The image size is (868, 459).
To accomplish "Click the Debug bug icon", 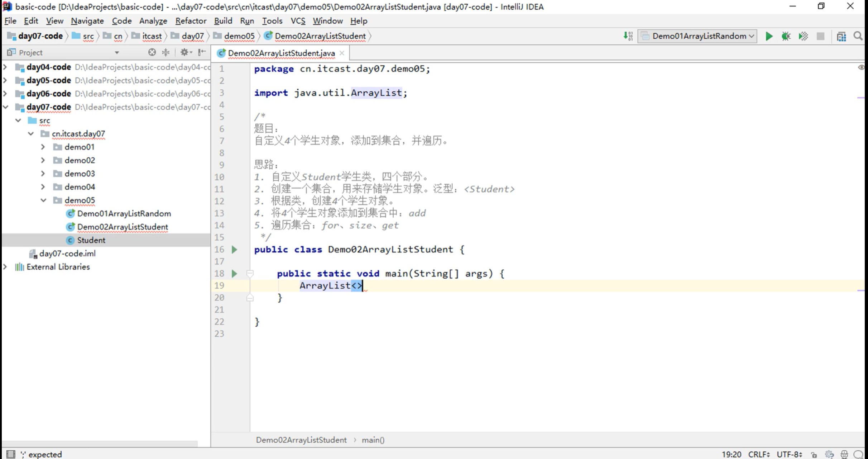I will pos(786,36).
